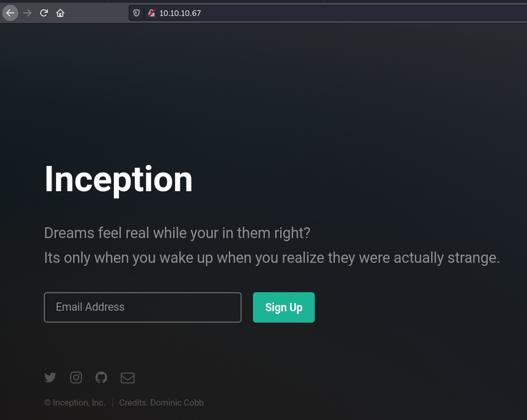Open the GitHub icon in the footer

point(101,377)
